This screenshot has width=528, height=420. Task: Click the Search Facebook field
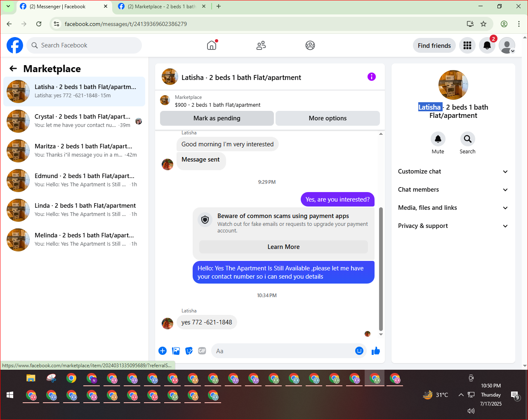pos(84,45)
